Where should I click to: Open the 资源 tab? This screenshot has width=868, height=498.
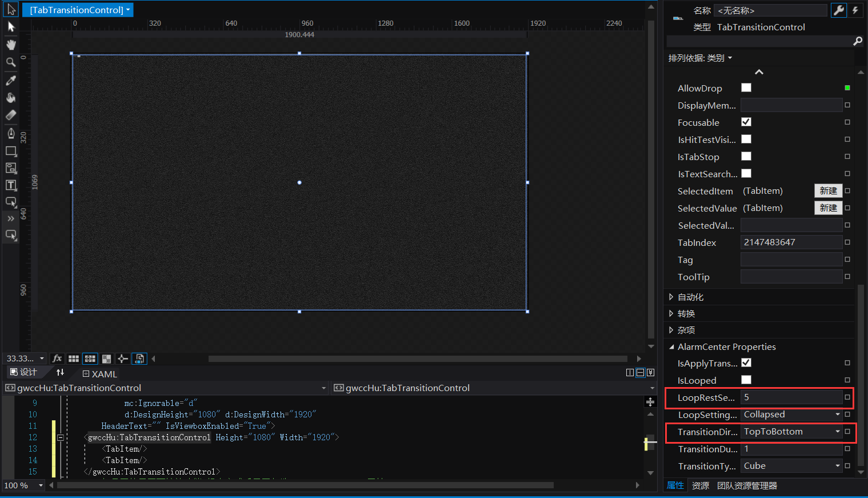pos(700,485)
